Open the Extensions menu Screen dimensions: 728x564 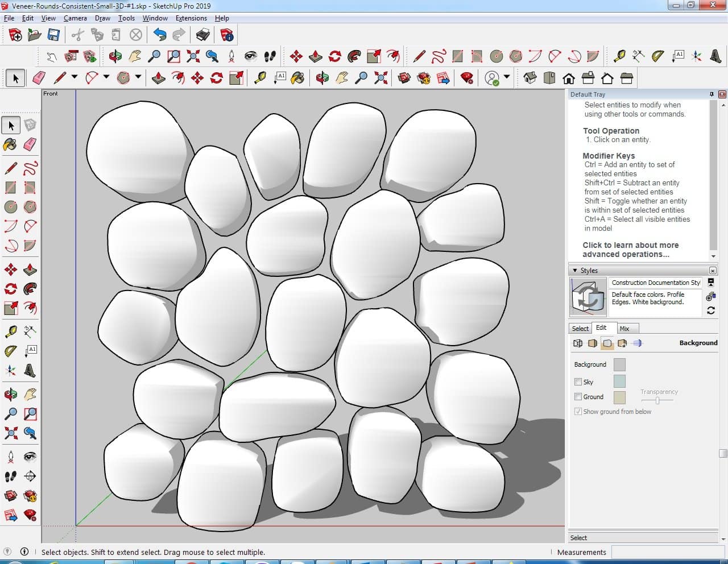pyautogui.click(x=191, y=18)
